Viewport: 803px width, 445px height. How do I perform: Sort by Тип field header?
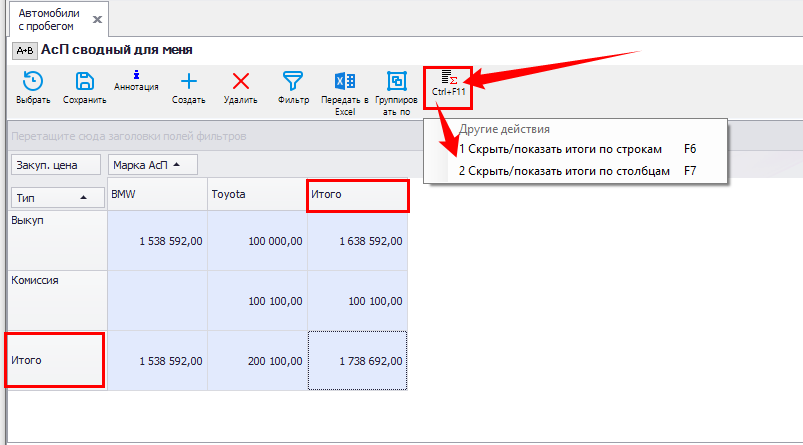pyautogui.click(x=56, y=198)
